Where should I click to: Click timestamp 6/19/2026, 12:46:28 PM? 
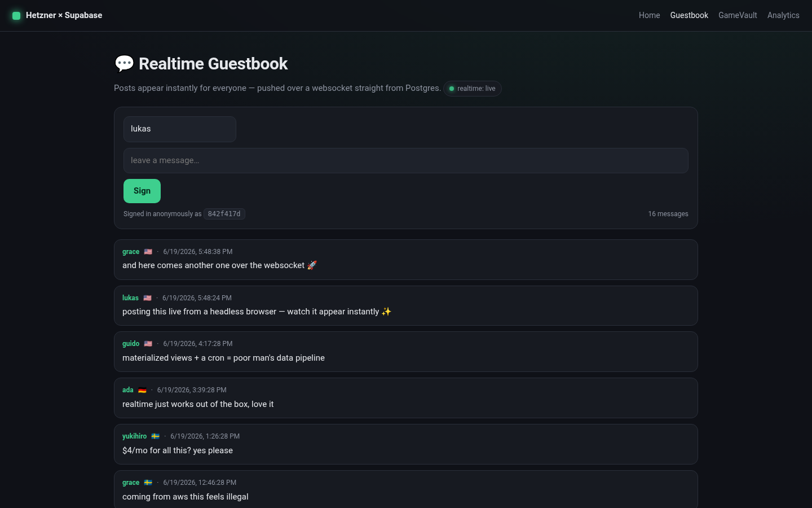(x=200, y=483)
